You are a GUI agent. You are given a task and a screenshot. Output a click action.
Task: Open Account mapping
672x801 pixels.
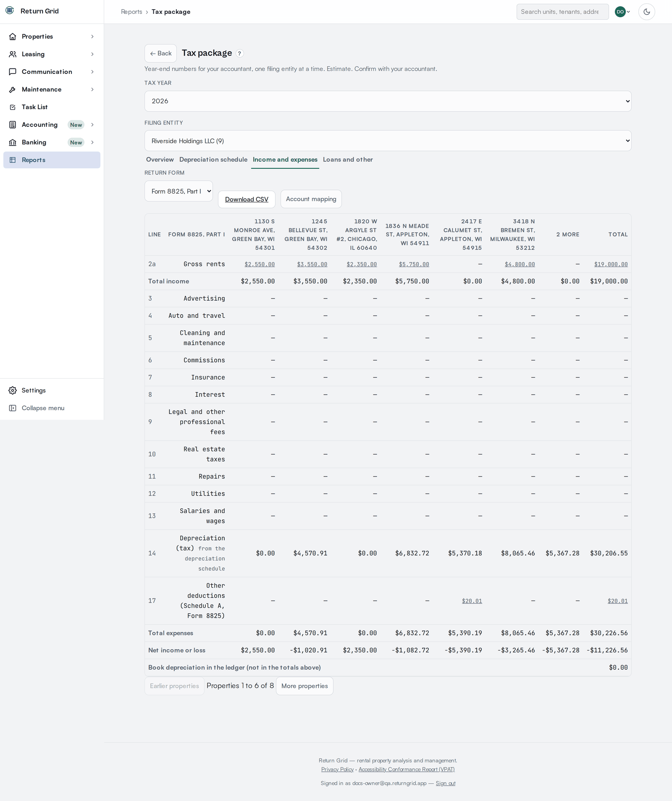tap(311, 199)
